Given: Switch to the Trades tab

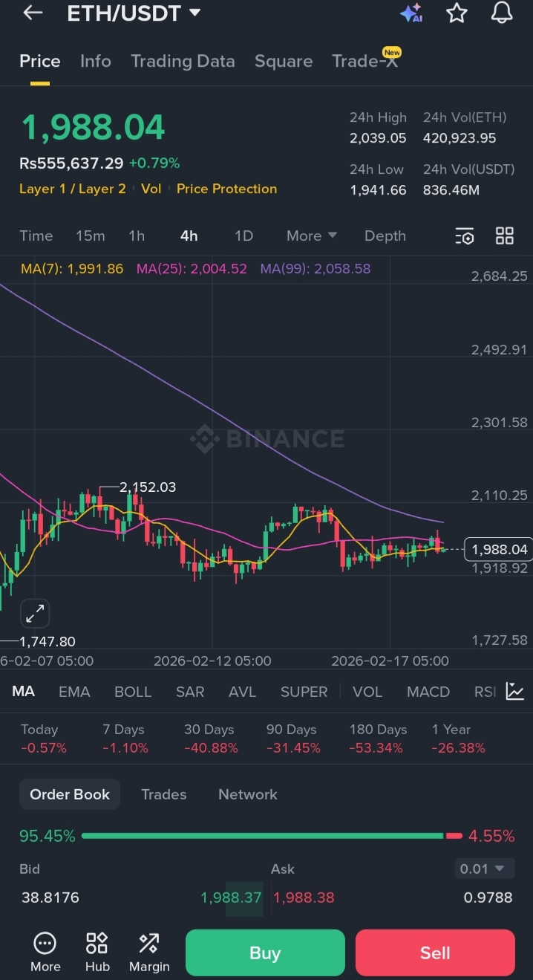Looking at the screenshot, I should 164,794.
